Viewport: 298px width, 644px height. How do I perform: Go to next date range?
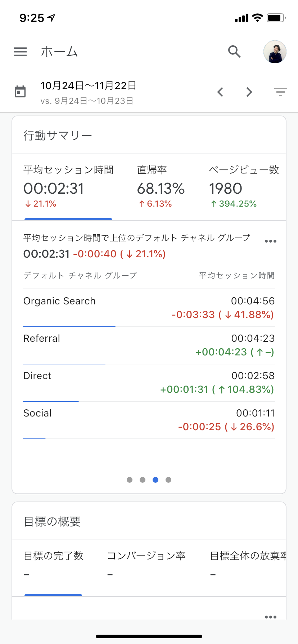249,92
